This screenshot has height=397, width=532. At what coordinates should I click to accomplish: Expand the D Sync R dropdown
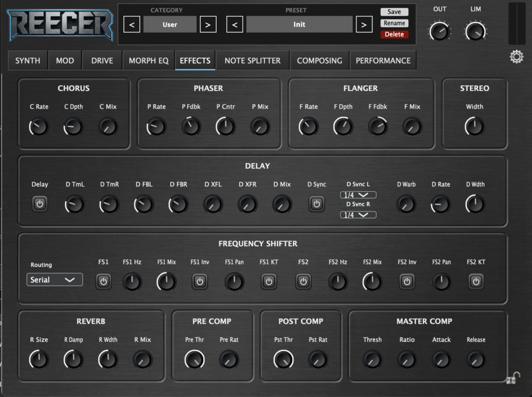358,215
